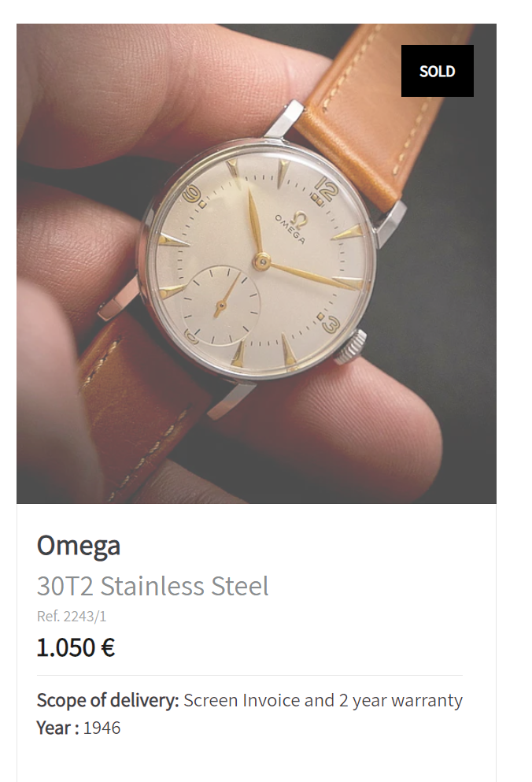532x782 pixels.
Task: Click the divider line below the price
Action: pyautogui.click(x=249, y=675)
